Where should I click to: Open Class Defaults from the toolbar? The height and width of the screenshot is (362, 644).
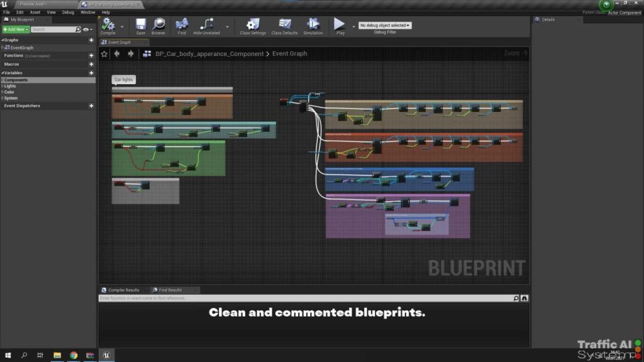coord(284,25)
